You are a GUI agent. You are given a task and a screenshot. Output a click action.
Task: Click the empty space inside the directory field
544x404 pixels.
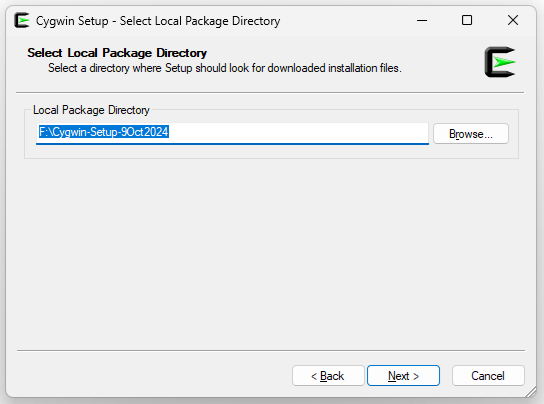click(x=298, y=133)
